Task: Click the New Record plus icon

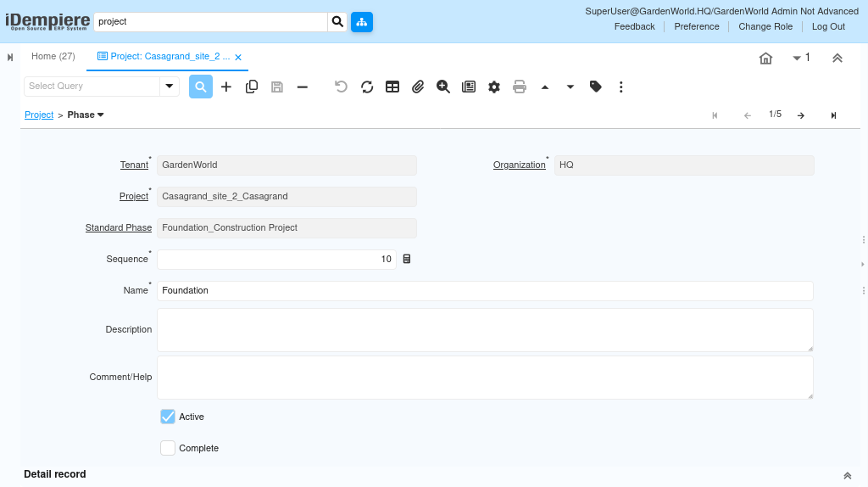Action: point(226,87)
